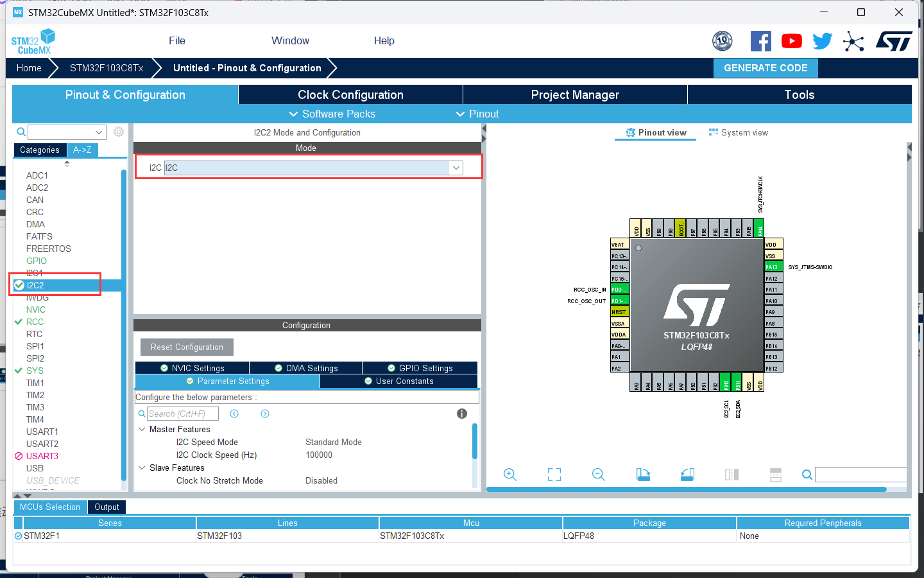This screenshot has height=578, width=924.
Task: Select the NRST pin on the chip
Action: (619, 312)
